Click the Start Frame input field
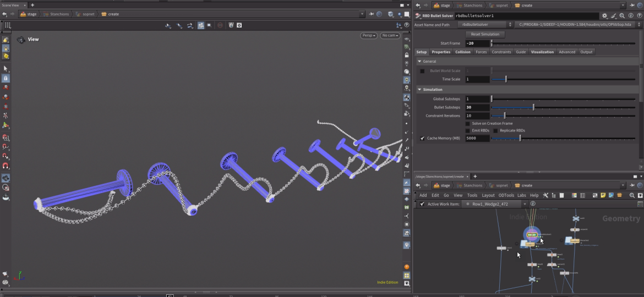Screen dimensions: 644x297 [477, 43]
